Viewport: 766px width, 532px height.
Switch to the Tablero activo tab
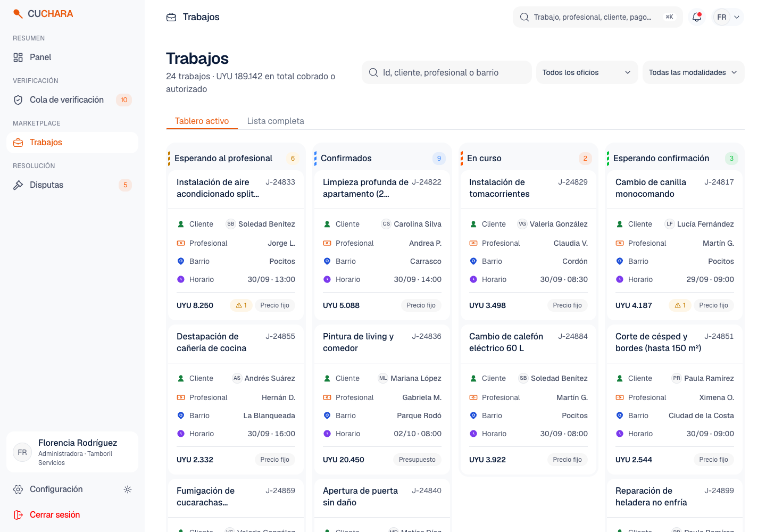tap(202, 121)
